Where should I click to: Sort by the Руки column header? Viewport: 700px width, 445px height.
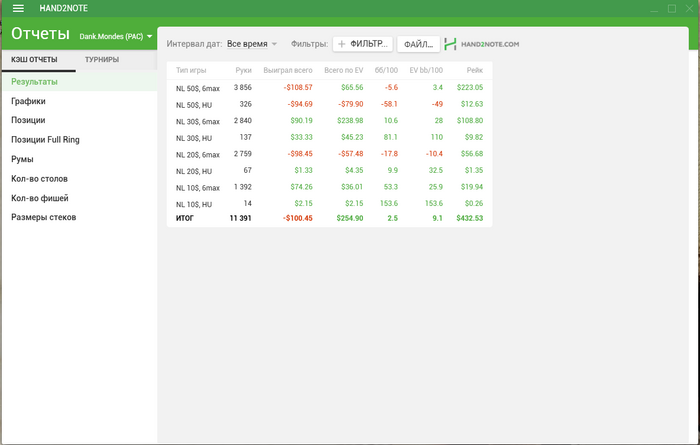coord(243,70)
